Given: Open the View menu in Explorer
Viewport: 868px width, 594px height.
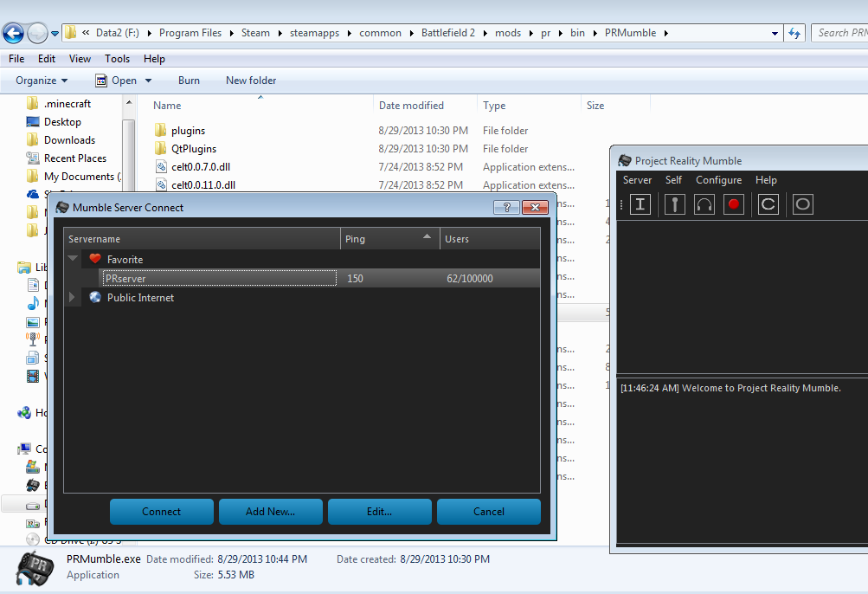Looking at the screenshot, I should pos(80,59).
